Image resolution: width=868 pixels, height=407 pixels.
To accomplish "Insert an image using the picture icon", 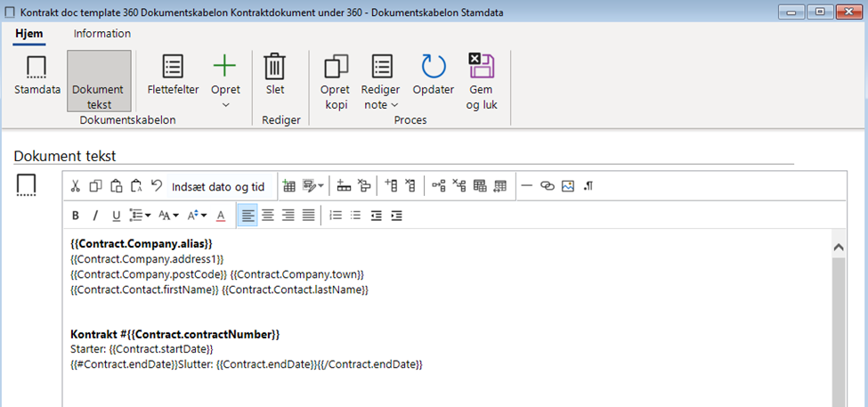I will pos(568,186).
